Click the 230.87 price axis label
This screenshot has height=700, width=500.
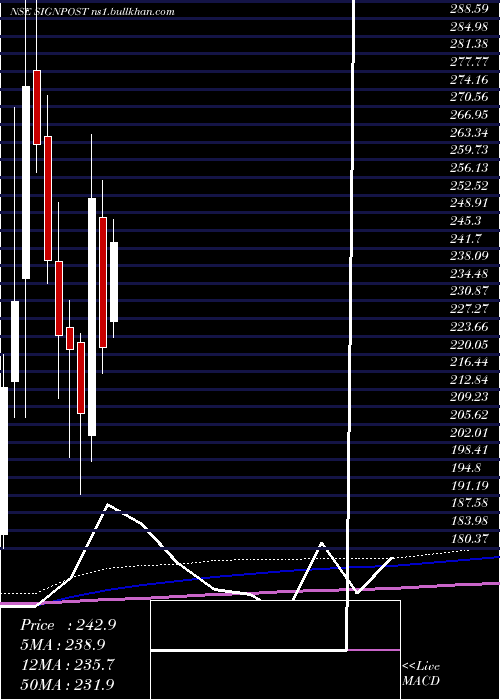tap(469, 291)
